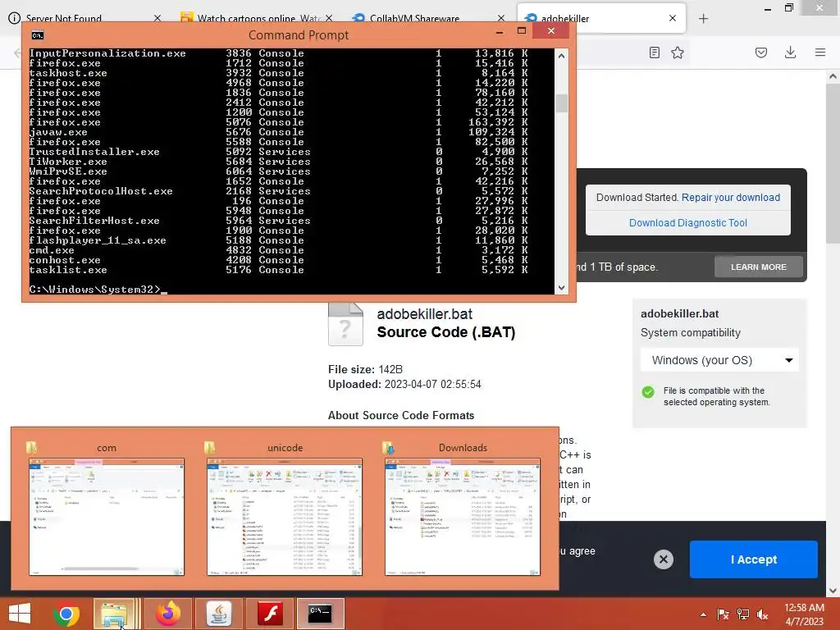Screen dimensions: 840x630
Task: Switch to the Watch cartoons online tab
Action: (259, 18)
